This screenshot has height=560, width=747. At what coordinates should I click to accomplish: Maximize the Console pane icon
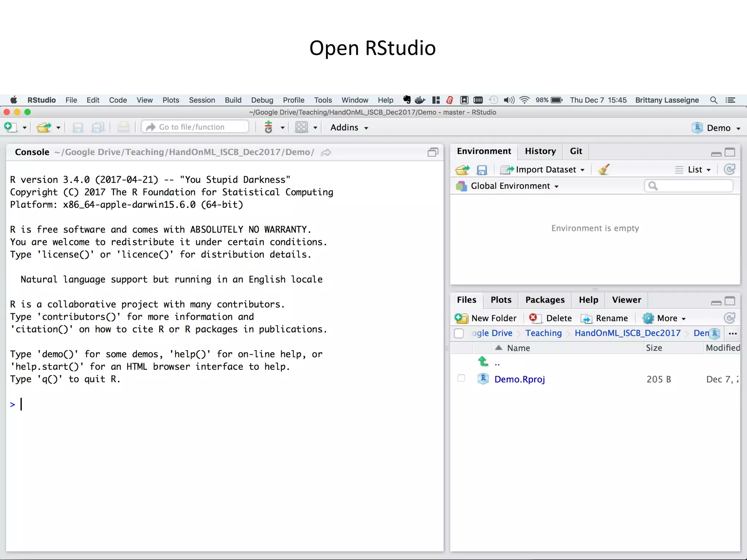[433, 152]
